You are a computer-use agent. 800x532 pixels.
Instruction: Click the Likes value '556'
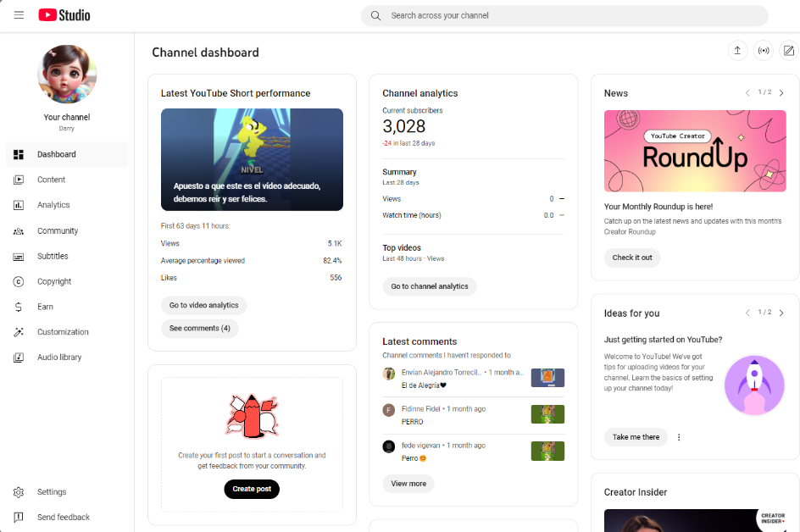point(336,278)
